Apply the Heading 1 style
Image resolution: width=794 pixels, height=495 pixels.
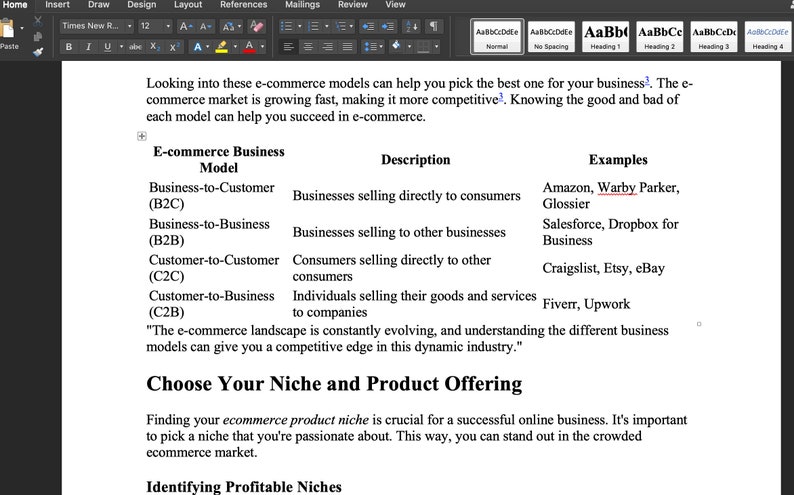click(x=605, y=37)
